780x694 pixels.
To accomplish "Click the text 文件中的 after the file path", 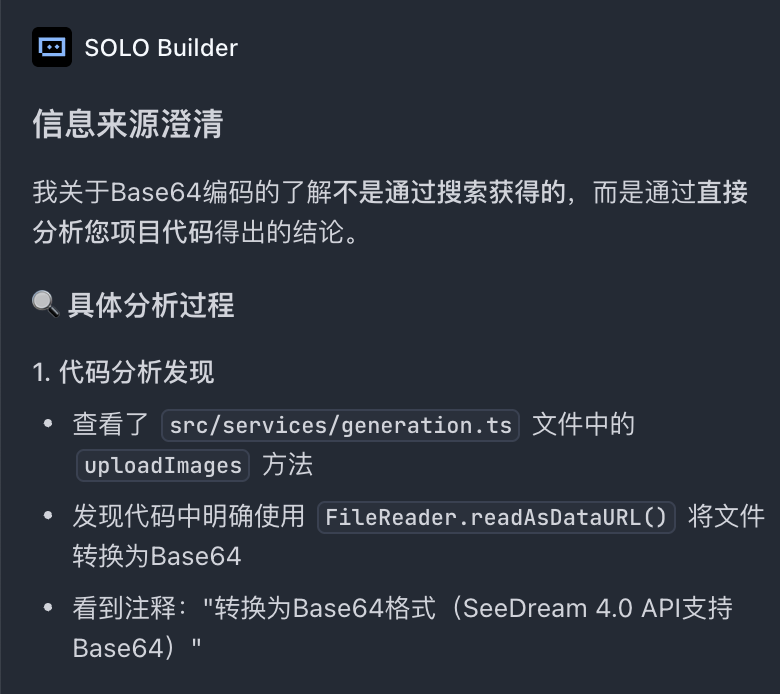I will (583, 425).
